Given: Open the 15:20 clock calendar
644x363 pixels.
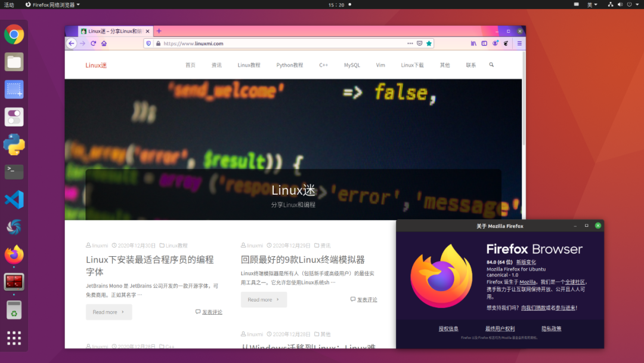Looking at the screenshot, I should coord(336,5).
